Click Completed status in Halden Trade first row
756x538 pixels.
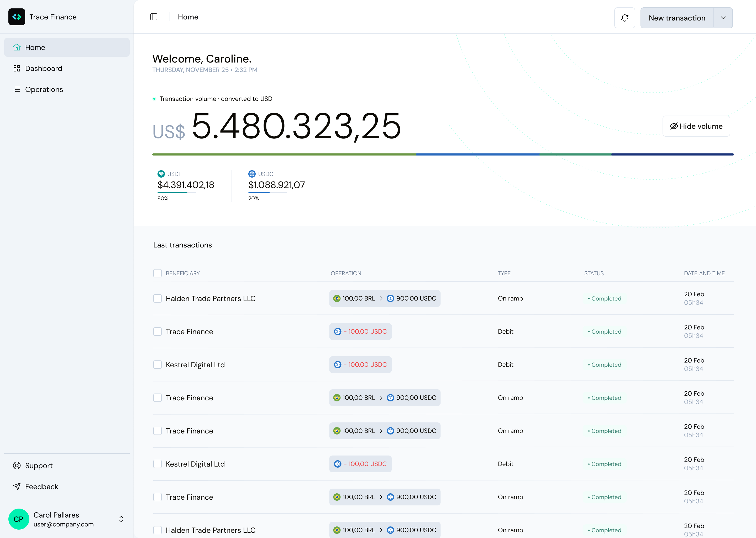tap(604, 298)
